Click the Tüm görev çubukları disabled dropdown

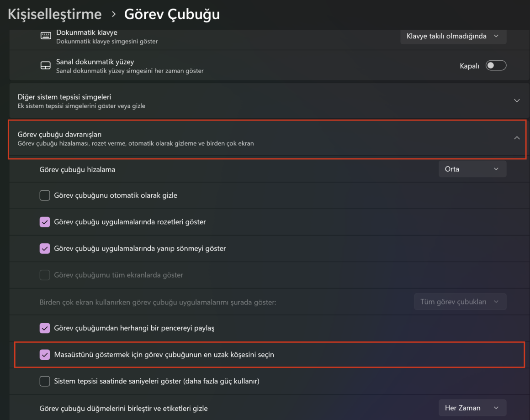click(x=460, y=302)
